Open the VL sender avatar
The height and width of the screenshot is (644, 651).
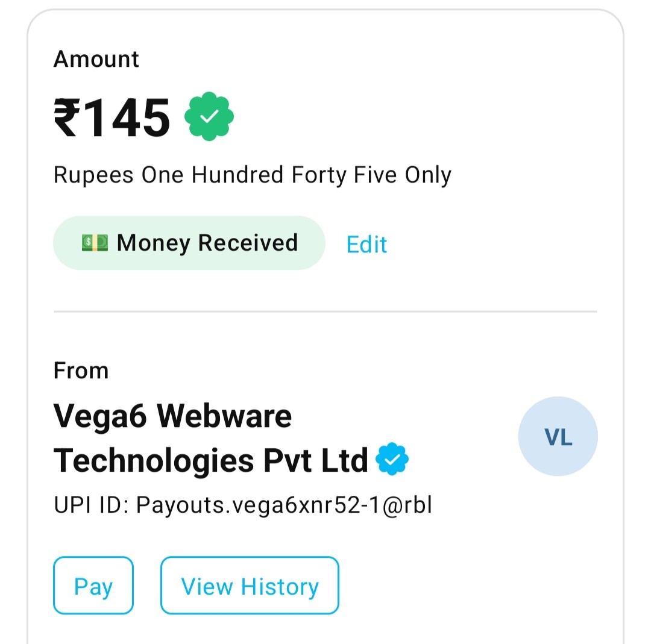pos(558,437)
